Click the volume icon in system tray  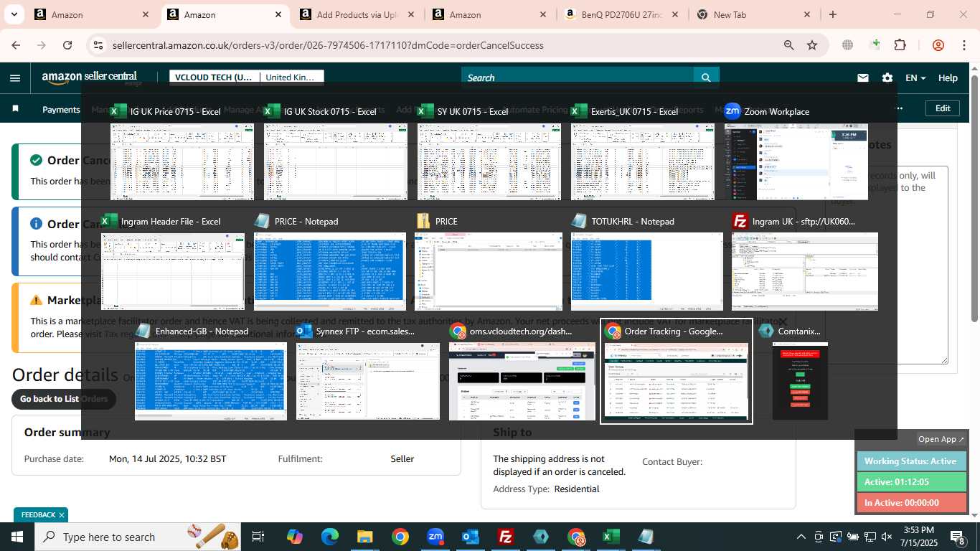pos(887,537)
